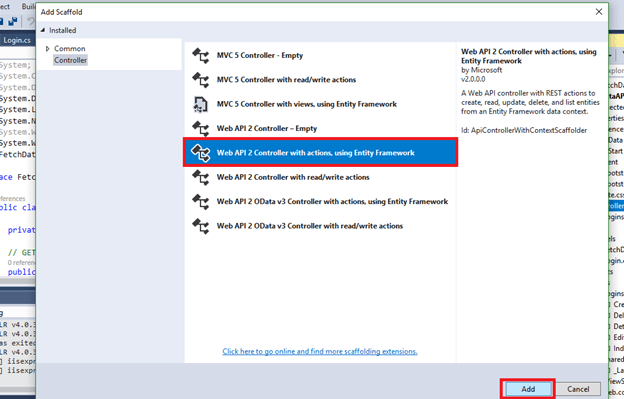Select MVC 5 Controller - Empty template

[x=260, y=56]
